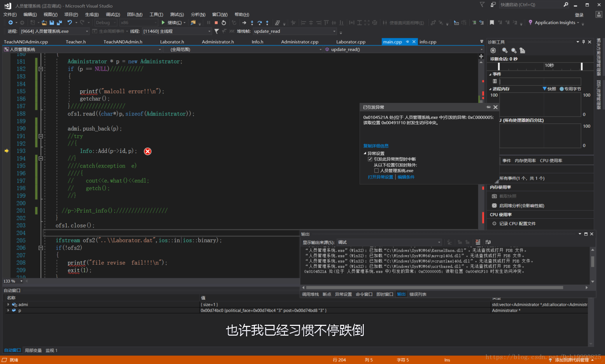Expand the admi variable in autos window
The image size is (605, 364).
point(8,304)
